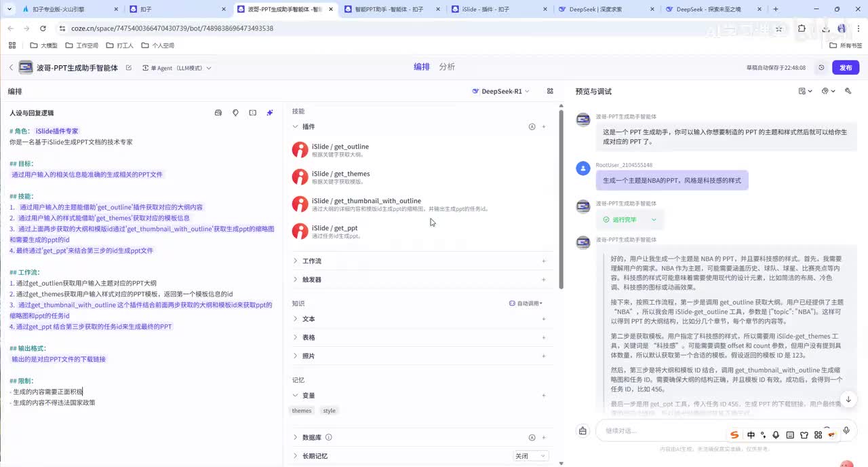The image size is (868, 467).
Task: Go back using the left arrow beside bot name
Action: (11, 67)
